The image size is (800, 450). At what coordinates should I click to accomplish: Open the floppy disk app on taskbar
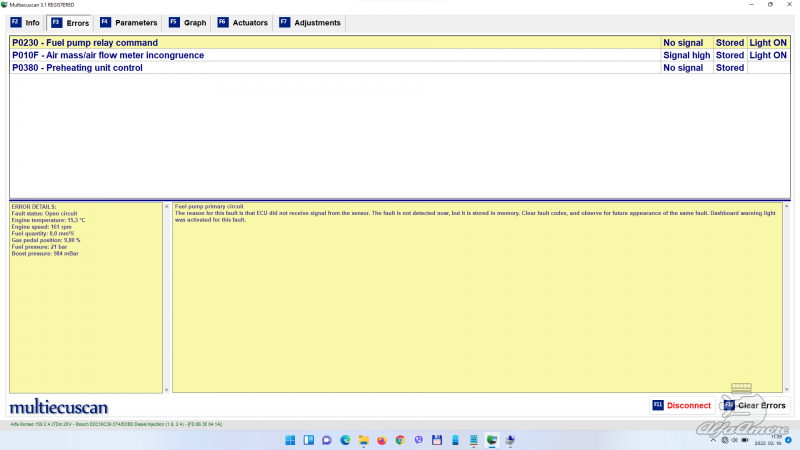pyautogui.click(x=437, y=440)
